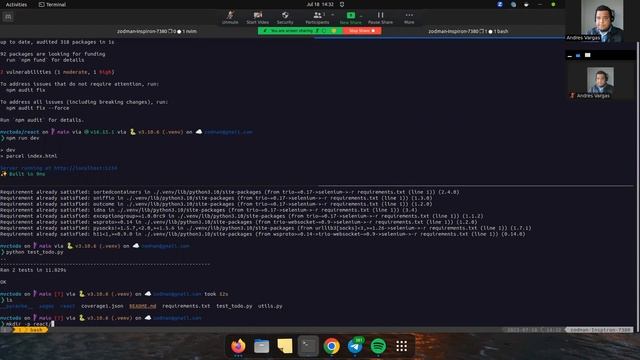Click the Zoom video panel grid-view icon
The height and width of the screenshot is (360, 640).
[587, 55]
